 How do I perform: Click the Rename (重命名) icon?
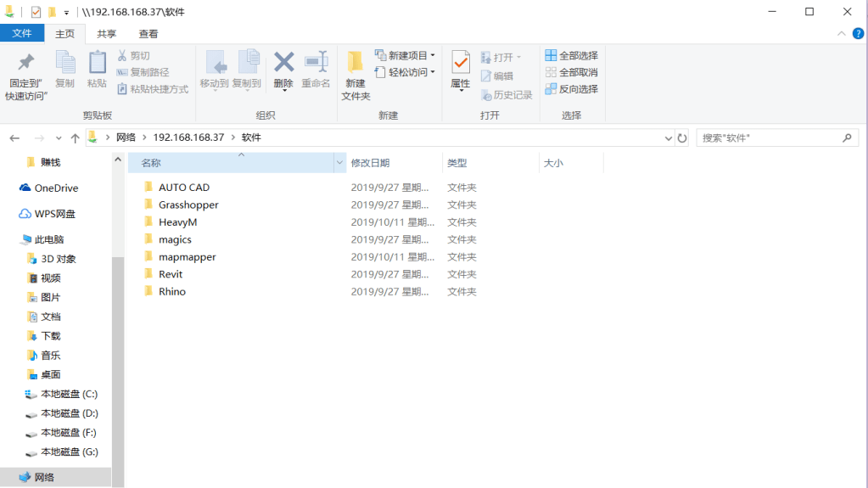pyautogui.click(x=316, y=63)
